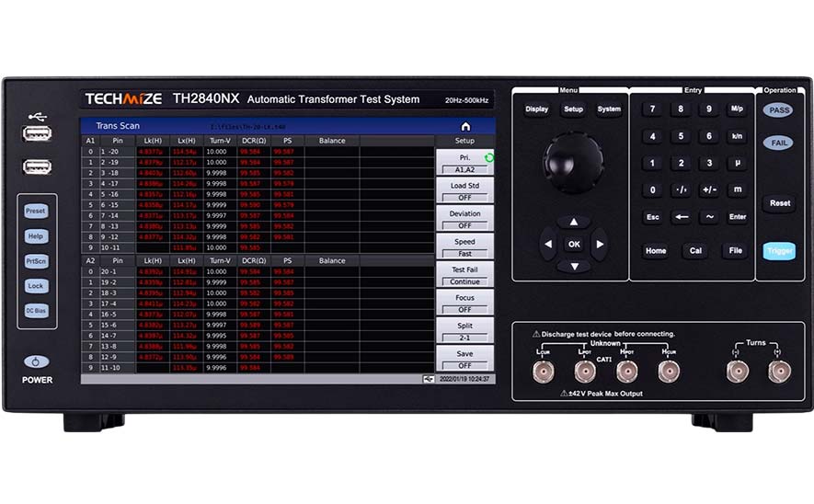This screenshot has height=504, width=814.
Task: Toggle the Save OFF softkey
Action: pos(464,360)
